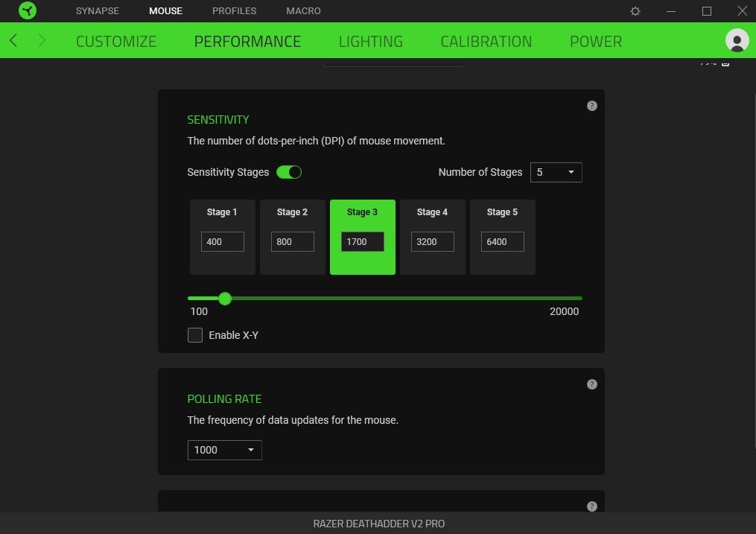Minimize the Razer Synapse window

coord(670,11)
